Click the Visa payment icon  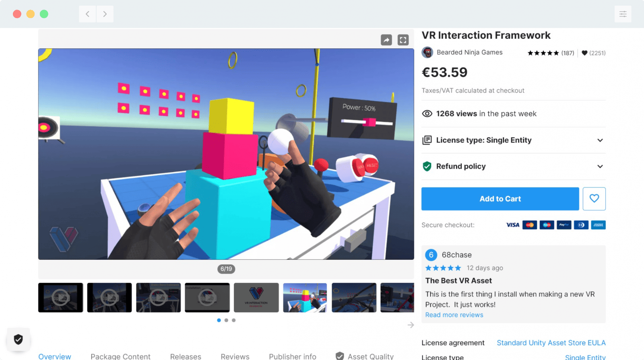pos(512,225)
